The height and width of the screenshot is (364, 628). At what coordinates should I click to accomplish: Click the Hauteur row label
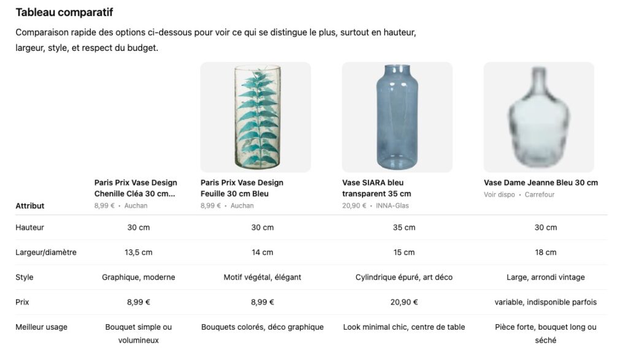pos(30,227)
